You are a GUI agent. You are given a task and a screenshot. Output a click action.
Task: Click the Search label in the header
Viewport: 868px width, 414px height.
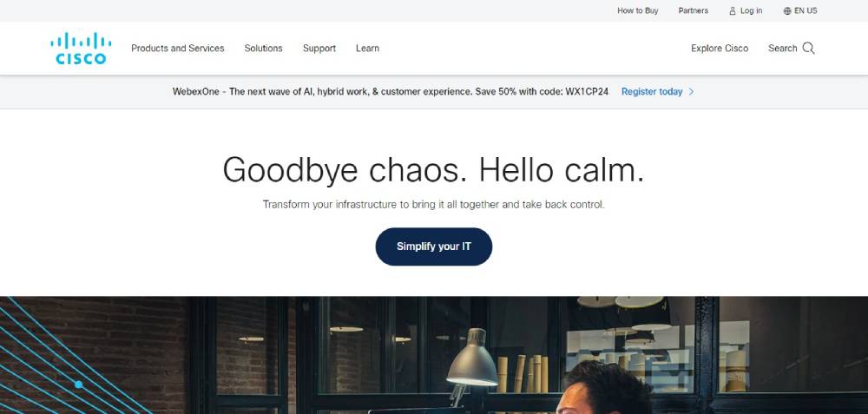click(x=782, y=48)
